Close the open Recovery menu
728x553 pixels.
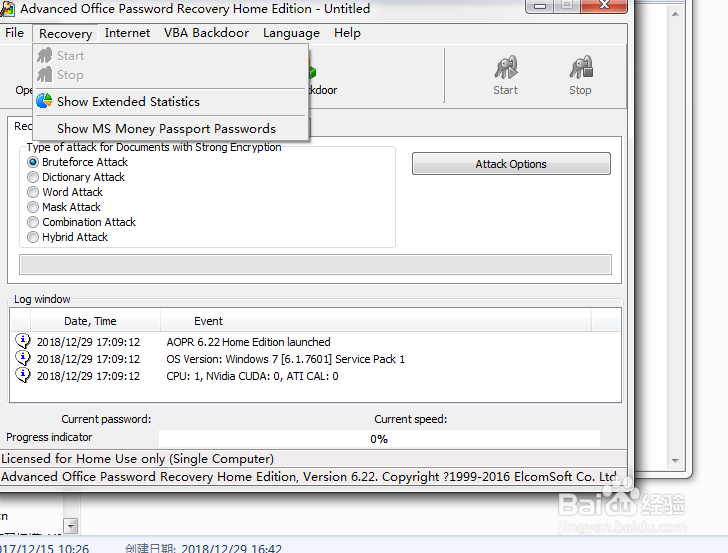coord(65,34)
